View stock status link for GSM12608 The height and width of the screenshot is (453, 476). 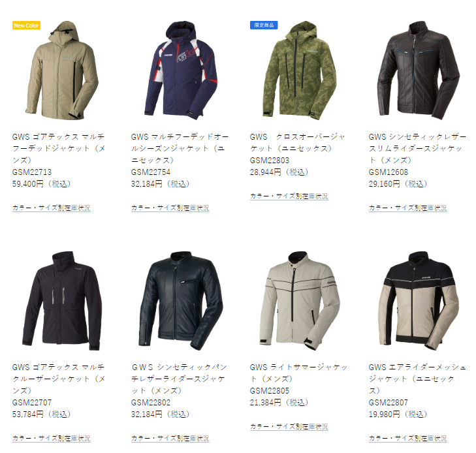[x=408, y=208]
